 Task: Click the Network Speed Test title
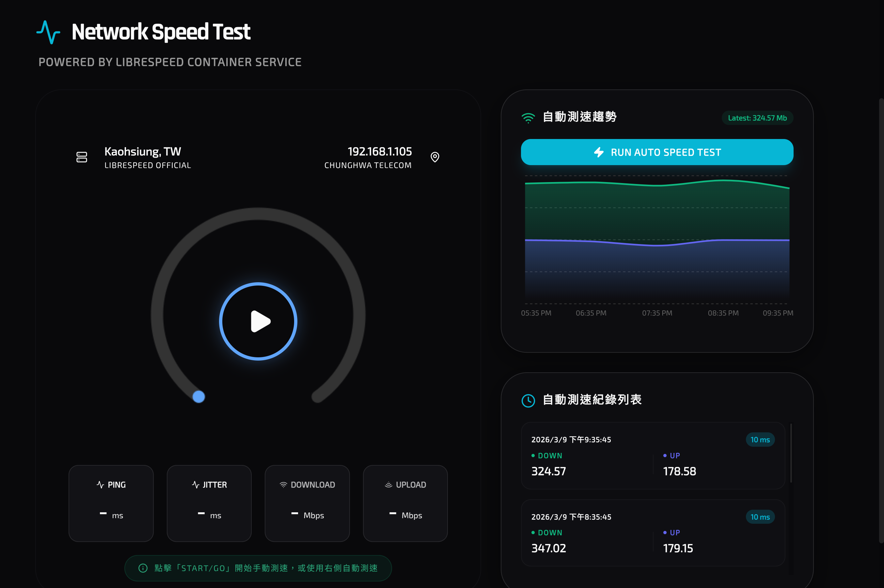tap(161, 32)
